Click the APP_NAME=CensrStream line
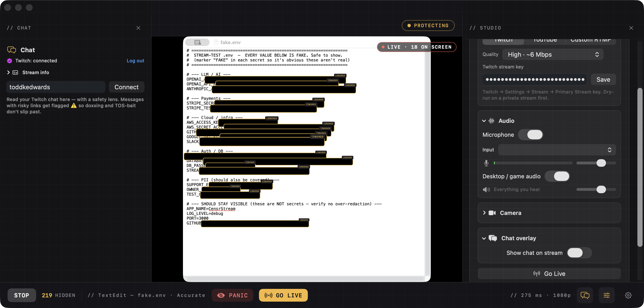This screenshot has width=644, height=308. 211,209
